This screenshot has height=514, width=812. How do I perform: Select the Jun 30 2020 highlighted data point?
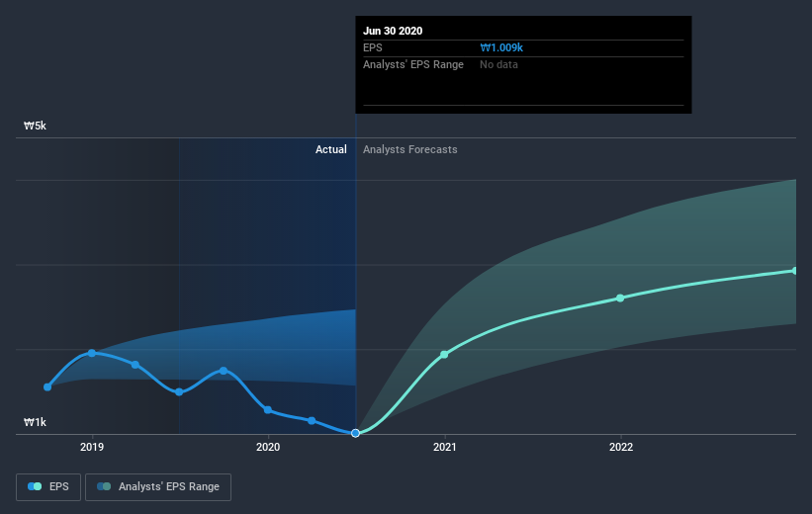(x=355, y=433)
